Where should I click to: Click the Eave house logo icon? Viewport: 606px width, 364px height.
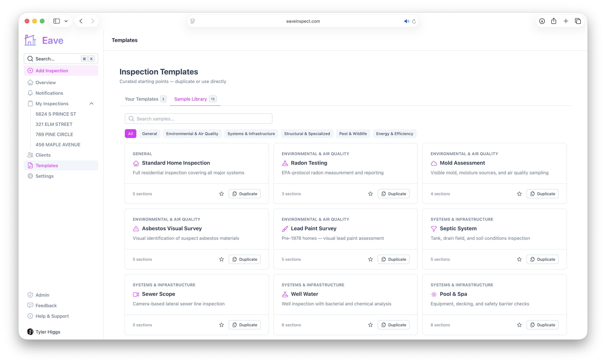pos(30,40)
